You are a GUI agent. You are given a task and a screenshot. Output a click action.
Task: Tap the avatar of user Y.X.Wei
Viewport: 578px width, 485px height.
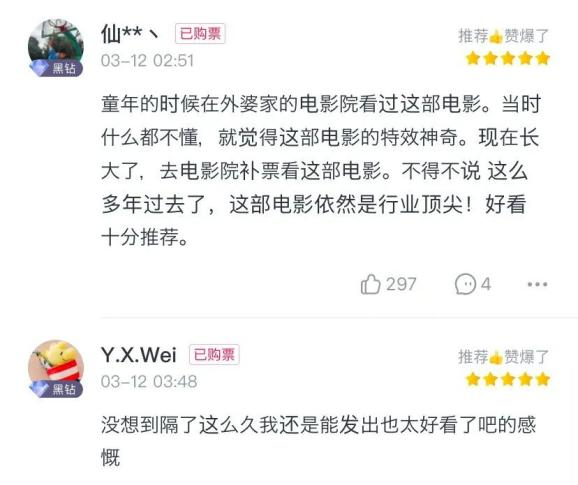coord(56,367)
